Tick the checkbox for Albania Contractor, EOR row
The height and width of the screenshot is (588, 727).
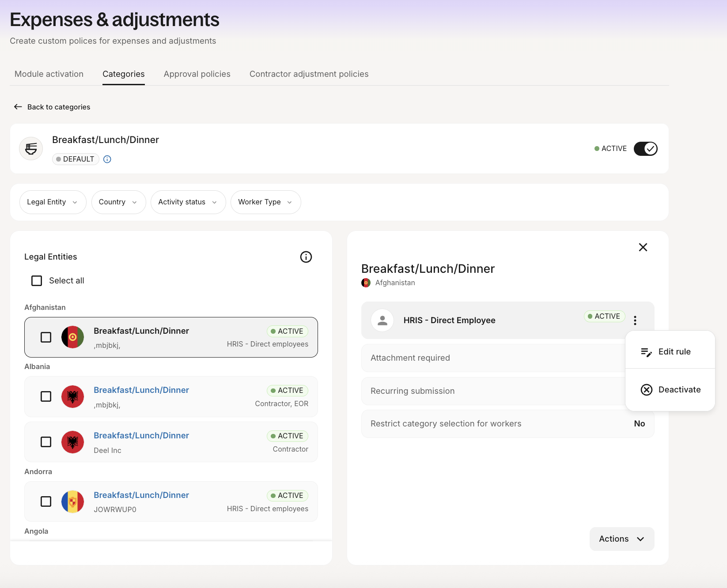click(46, 396)
